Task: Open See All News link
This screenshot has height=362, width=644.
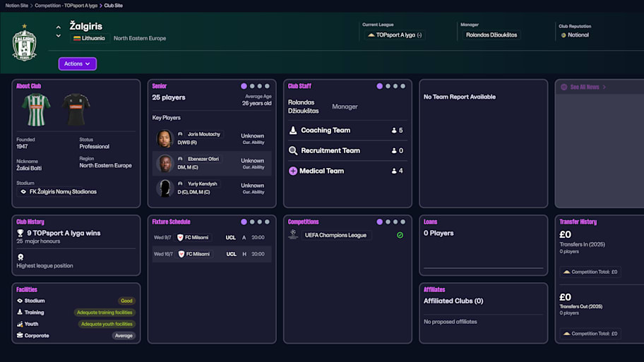Action: [585, 87]
